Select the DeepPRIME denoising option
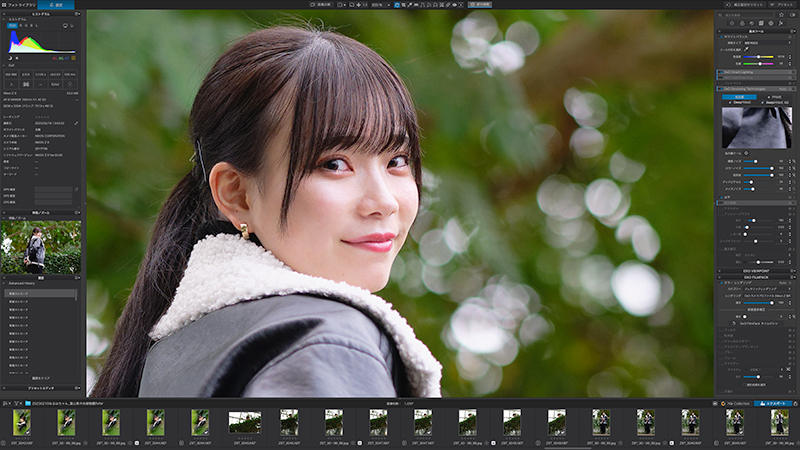The image size is (800, 450). [x=741, y=103]
